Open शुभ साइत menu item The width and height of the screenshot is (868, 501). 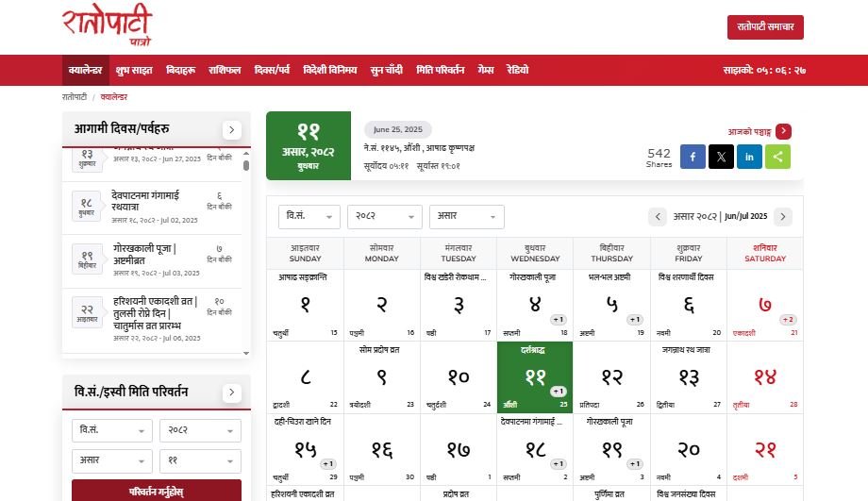pos(134,71)
